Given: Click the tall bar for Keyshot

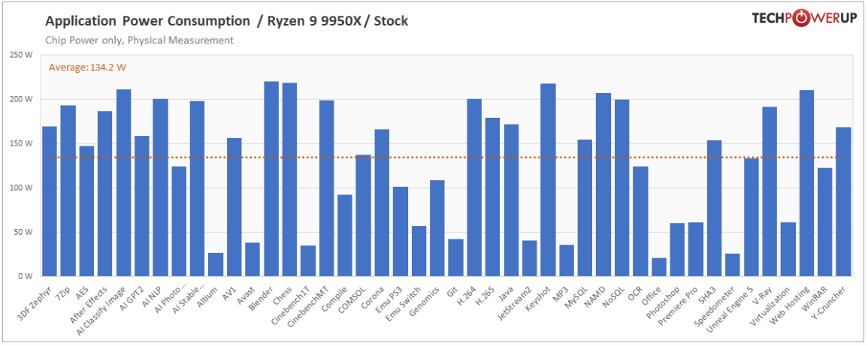Looking at the screenshot, I should click(548, 180).
